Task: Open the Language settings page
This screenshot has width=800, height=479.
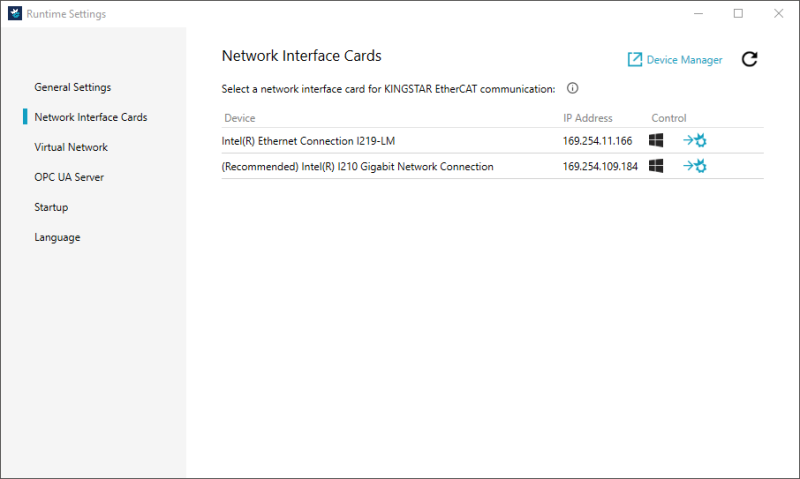Action: 57,237
